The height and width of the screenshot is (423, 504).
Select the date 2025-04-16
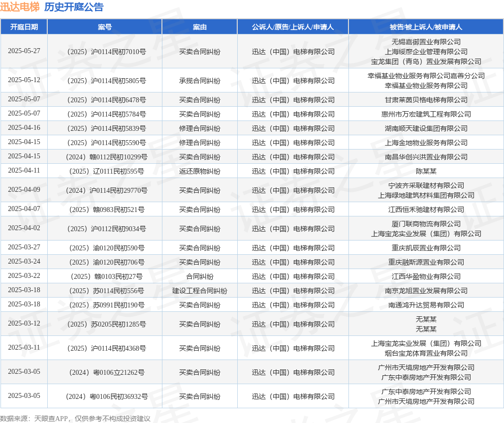24,128
